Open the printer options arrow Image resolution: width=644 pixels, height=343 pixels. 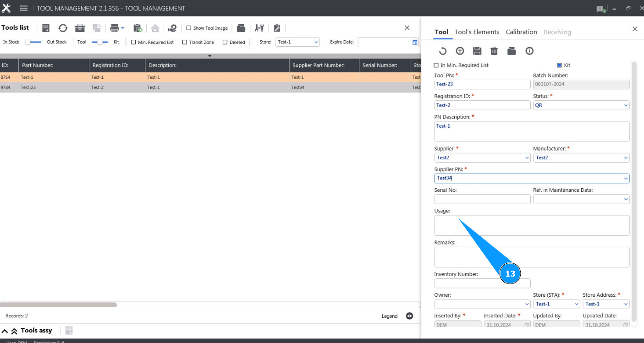(x=123, y=28)
